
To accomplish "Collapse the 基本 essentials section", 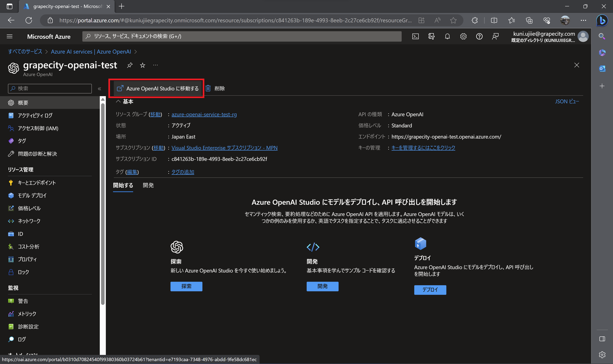I will [118, 101].
